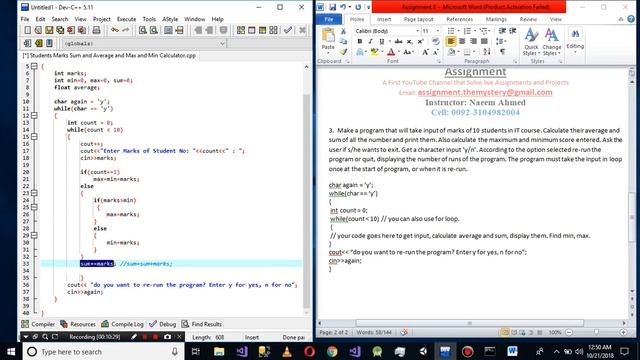Image resolution: width=640 pixels, height=360 pixels.
Task: Switch to the Insert tab in Word
Action: point(384,19)
